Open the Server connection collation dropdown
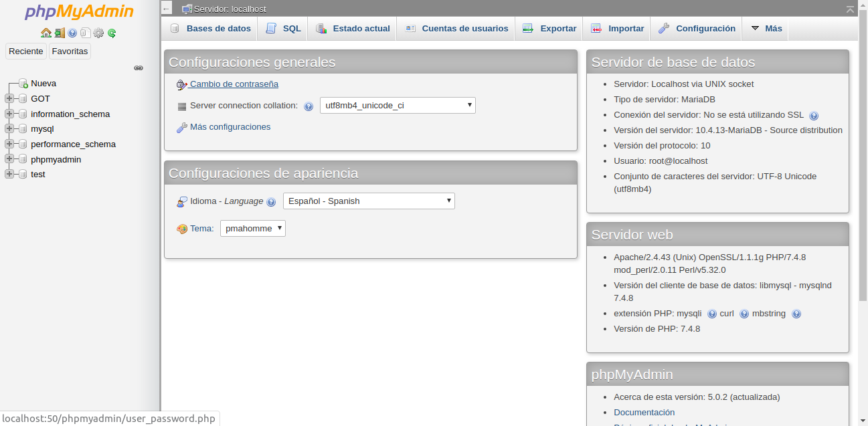 click(x=398, y=105)
